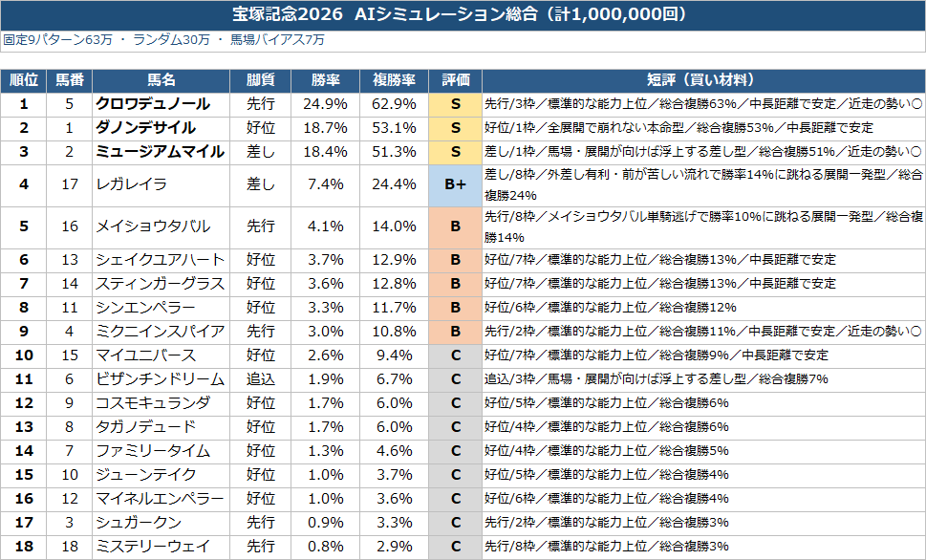Screen dimensions: 926x560
Task: Select horse name マイネルエンペラー
Action: [160, 499]
